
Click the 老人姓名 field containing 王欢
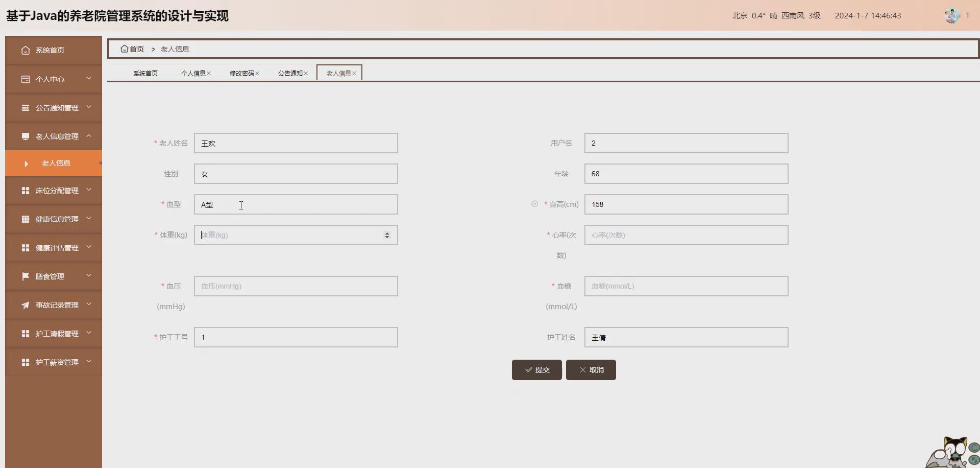click(296, 143)
